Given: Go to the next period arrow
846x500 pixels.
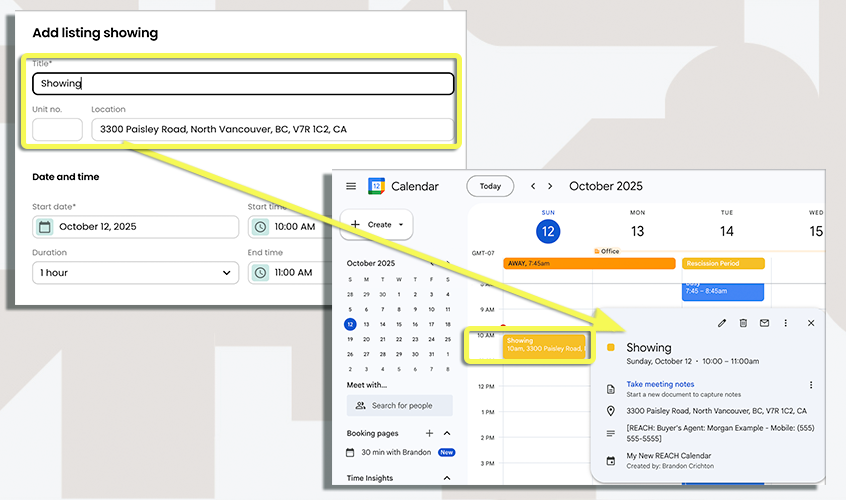Looking at the screenshot, I should [x=550, y=186].
